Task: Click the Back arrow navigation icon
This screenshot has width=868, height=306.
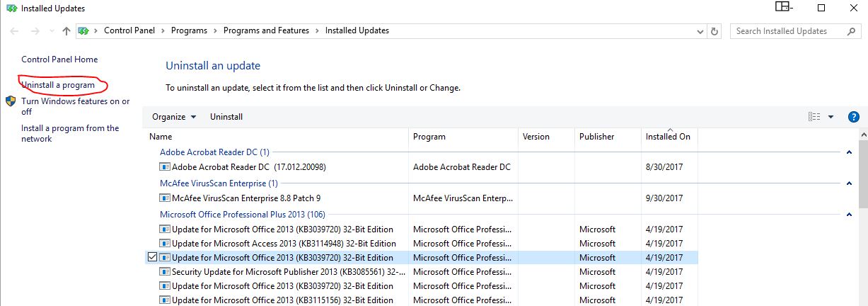Action: 15,31
